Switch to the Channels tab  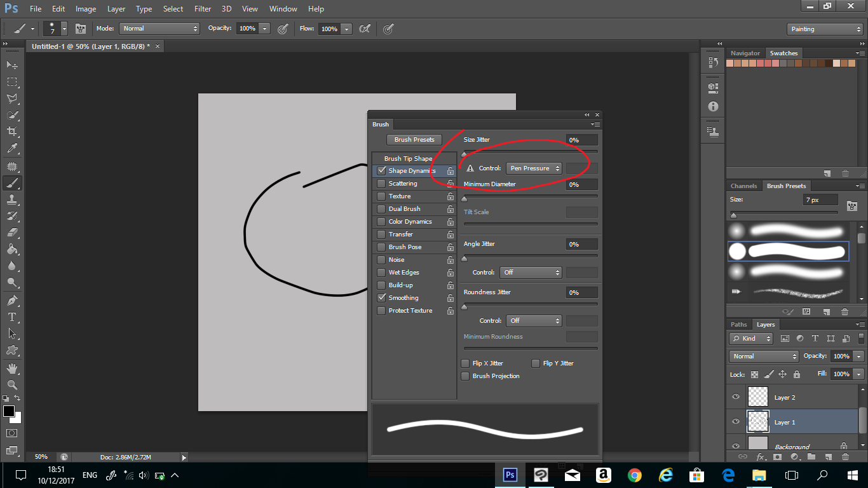coord(743,186)
